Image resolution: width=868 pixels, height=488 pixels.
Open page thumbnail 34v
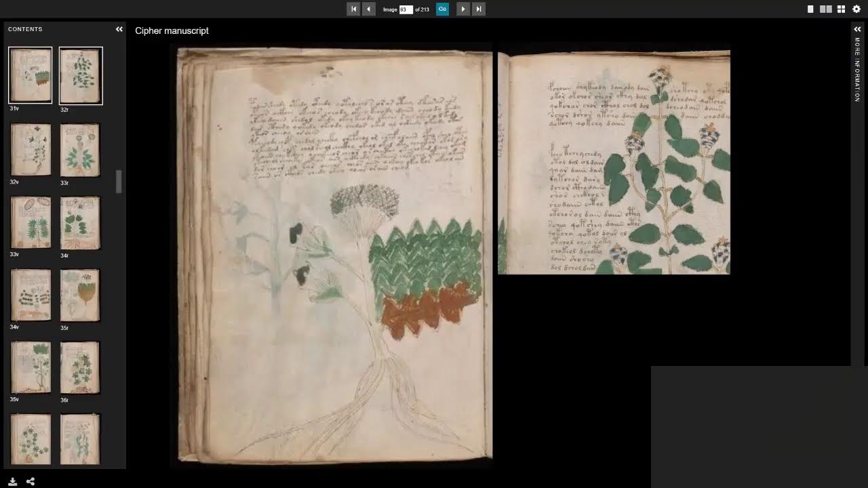point(31,296)
